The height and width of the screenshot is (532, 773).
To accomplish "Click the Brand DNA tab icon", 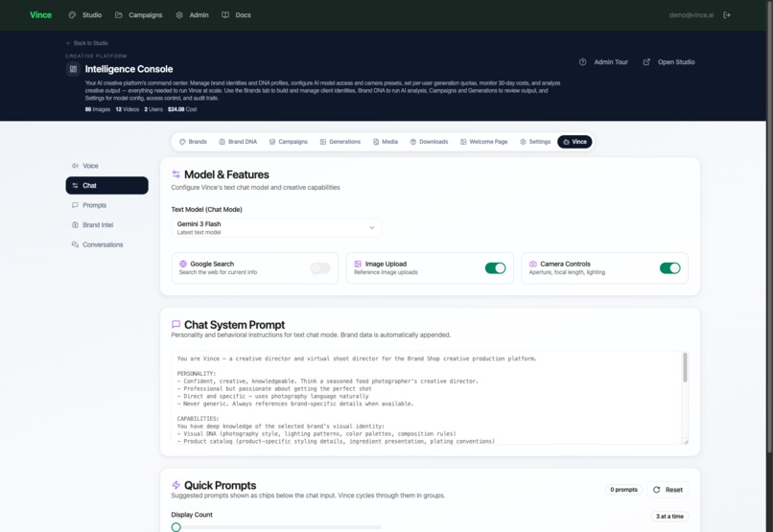I will point(222,142).
